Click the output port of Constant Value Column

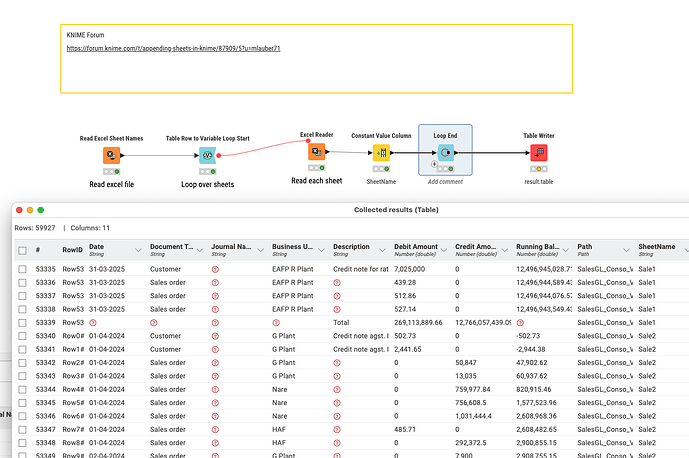(x=392, y=153)
